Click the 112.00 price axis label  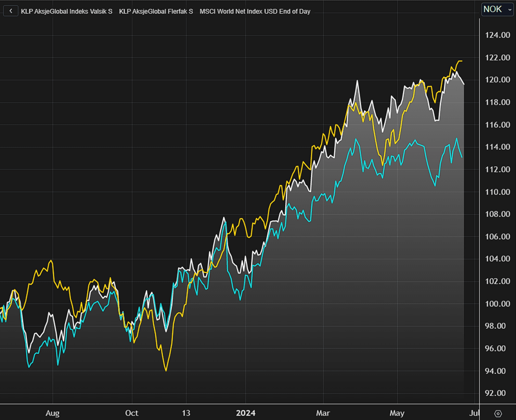498,170
